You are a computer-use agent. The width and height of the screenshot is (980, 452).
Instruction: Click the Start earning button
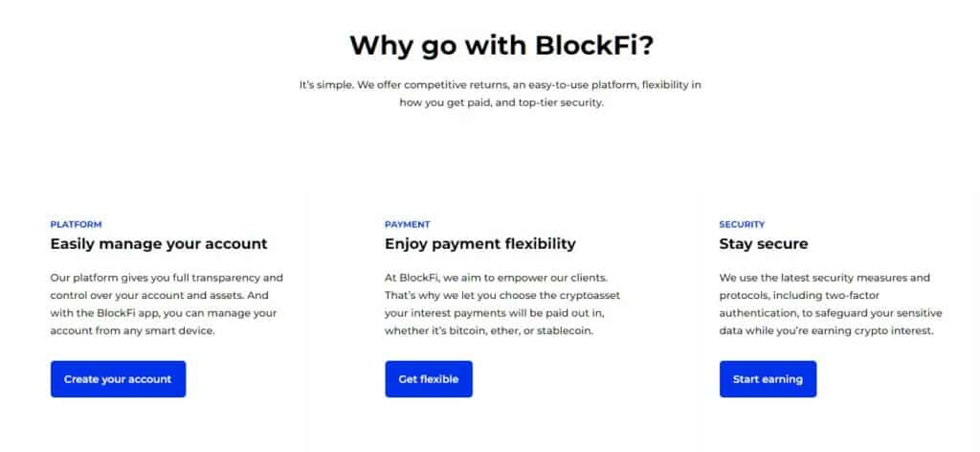point(768,379)
